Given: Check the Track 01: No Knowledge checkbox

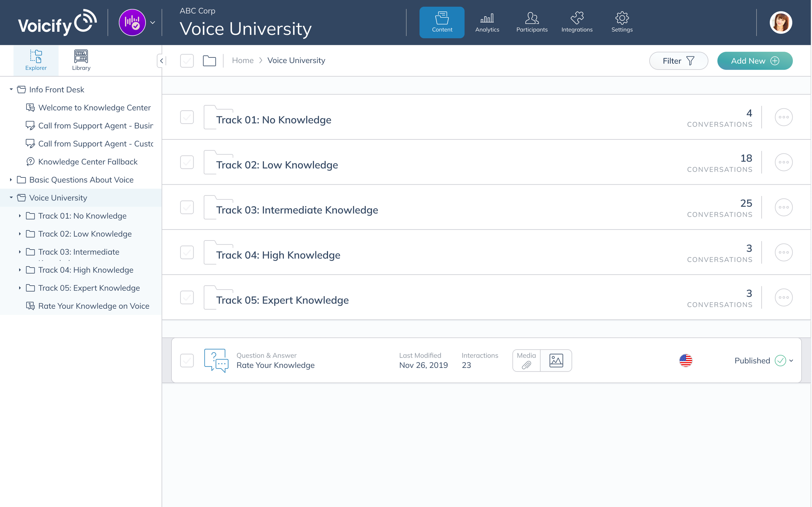Looking at the screenshot, I should point(187,117).
